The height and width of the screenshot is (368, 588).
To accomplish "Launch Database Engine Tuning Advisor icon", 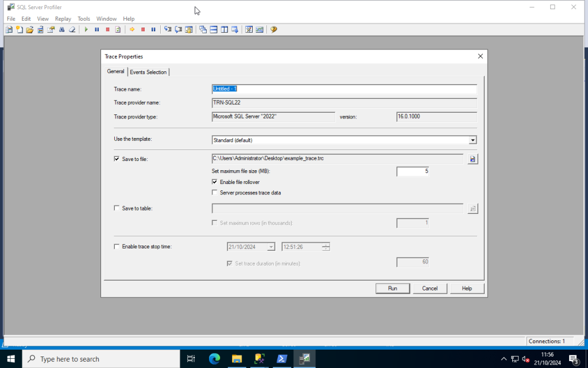I will pyautogui.click(x=249, y=30).
